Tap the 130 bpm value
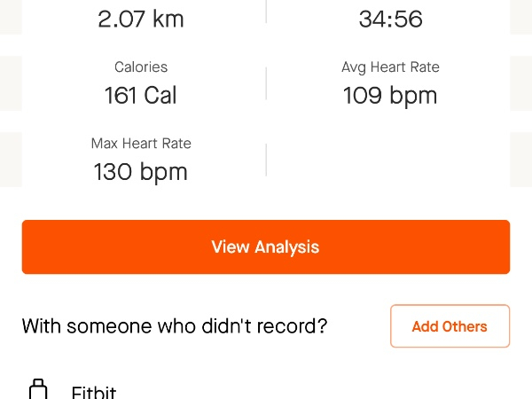Viewport: 532px width, 399px height. pyautogui.click(x=141, y=171)
